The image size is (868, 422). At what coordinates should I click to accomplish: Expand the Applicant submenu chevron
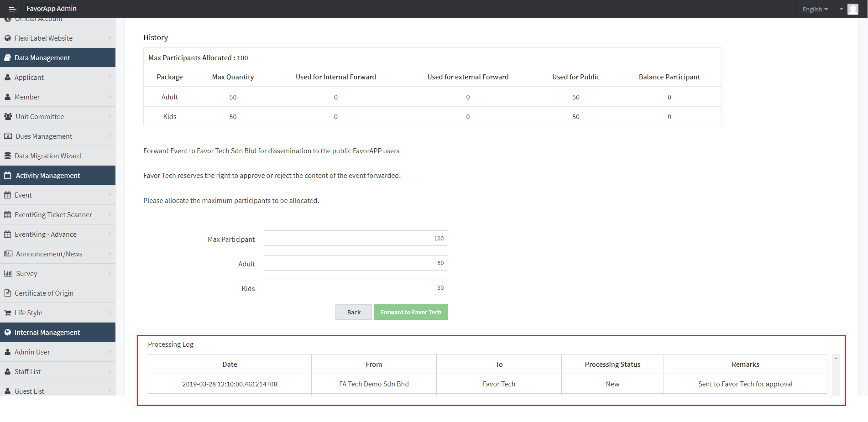pos(110,77)
